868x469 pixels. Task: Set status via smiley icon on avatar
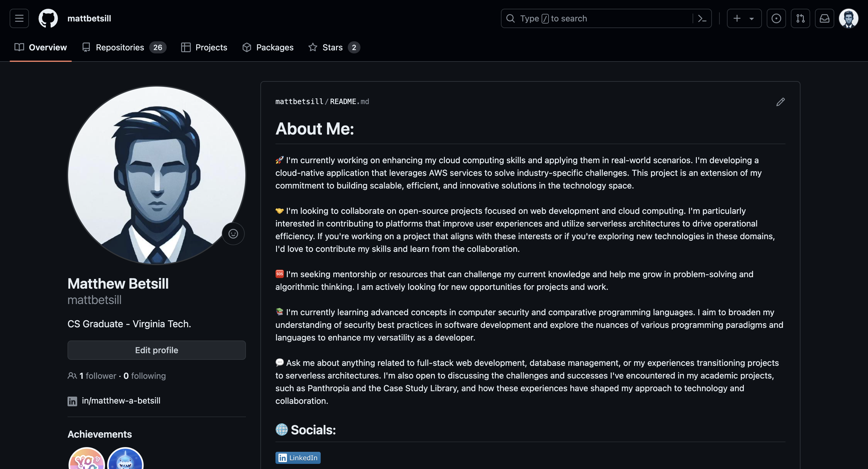(233, 234)
